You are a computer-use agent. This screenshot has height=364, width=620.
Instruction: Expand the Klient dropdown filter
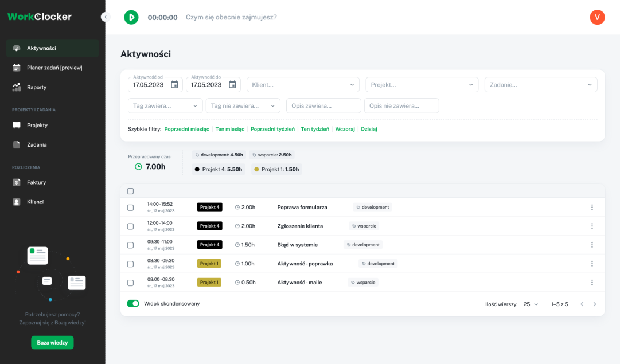[303, 85]
